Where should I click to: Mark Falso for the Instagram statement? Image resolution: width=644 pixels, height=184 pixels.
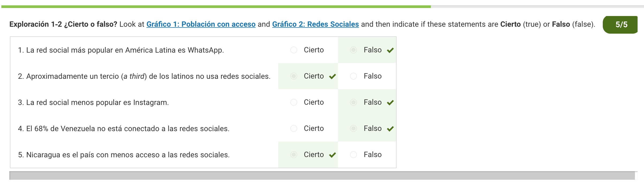pos(353,102)
